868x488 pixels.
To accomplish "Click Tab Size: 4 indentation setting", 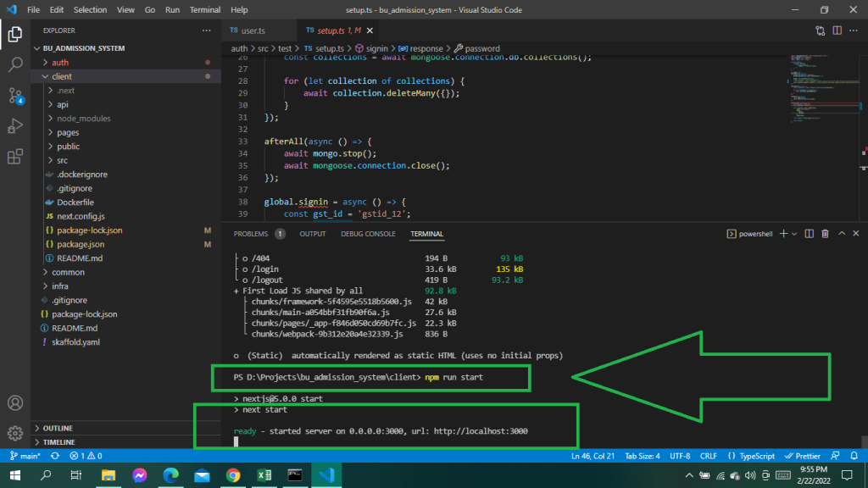I will pyautogui.click(x=643, y=456).
